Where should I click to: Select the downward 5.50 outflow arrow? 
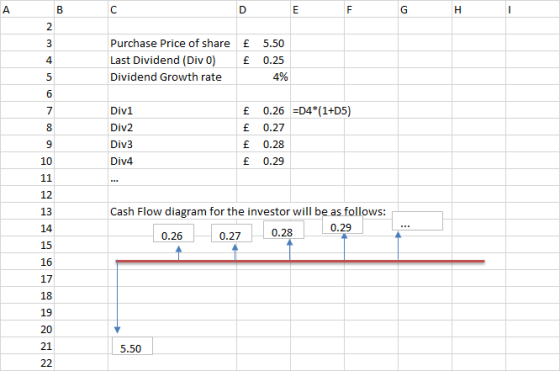(117, 296)
